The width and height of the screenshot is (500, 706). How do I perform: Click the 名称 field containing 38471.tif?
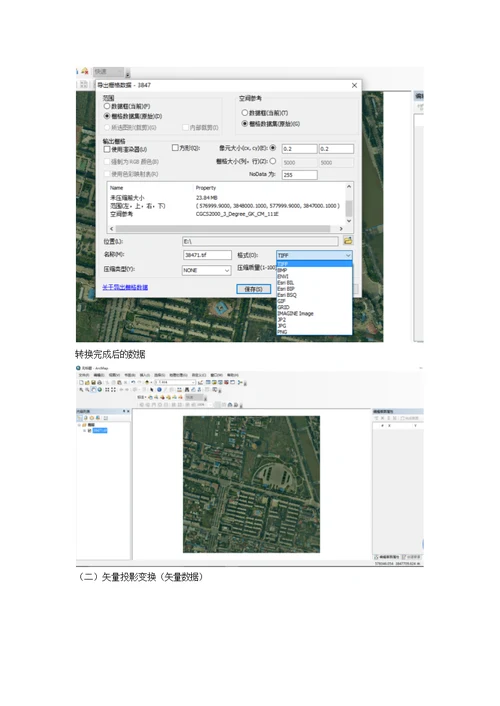[207, 255]
